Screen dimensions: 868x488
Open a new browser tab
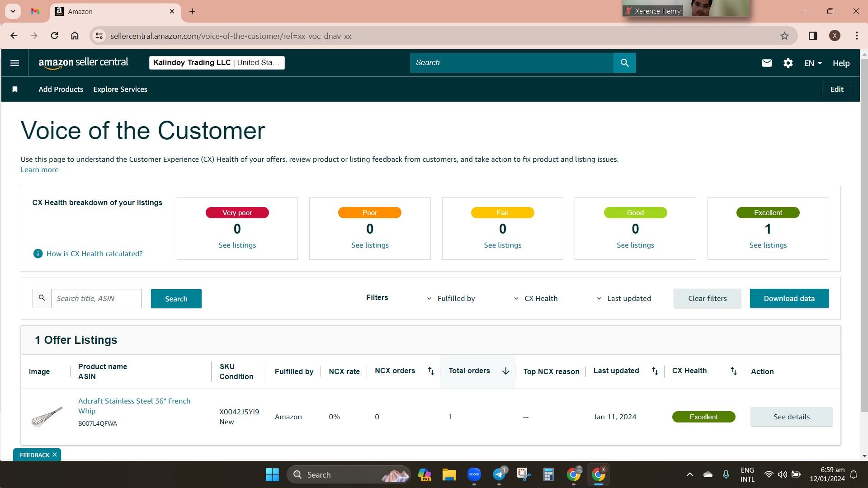pos(192,11)
